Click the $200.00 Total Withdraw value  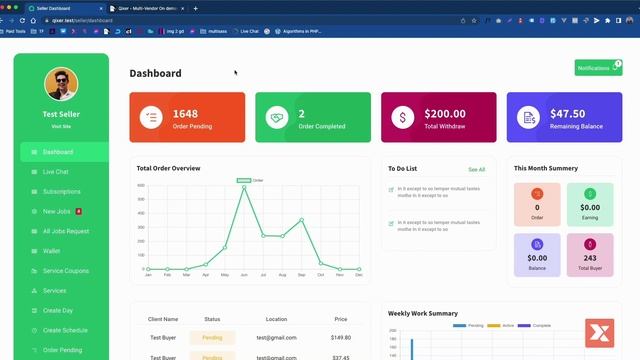pyautogui.click(x=445, y=114)
